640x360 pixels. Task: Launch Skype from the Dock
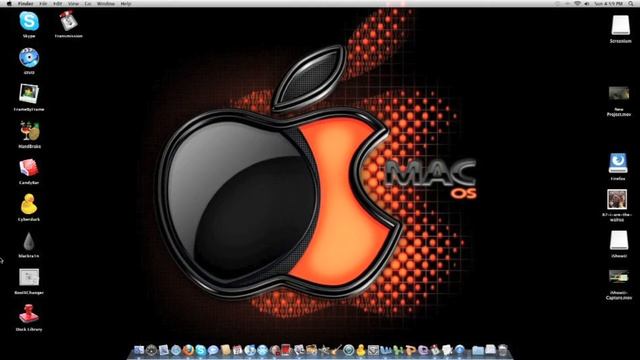(200, 350)
